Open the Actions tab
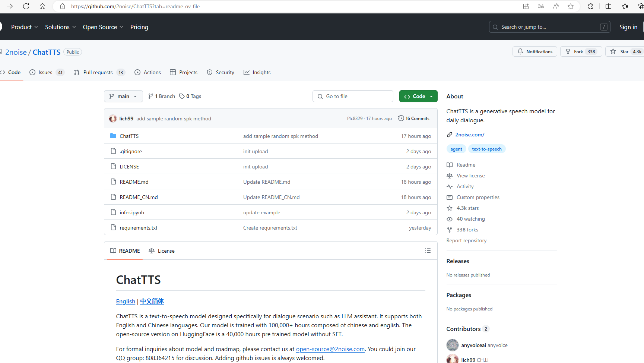This screenshot has width=644, height=363. (x=147, y=72)
